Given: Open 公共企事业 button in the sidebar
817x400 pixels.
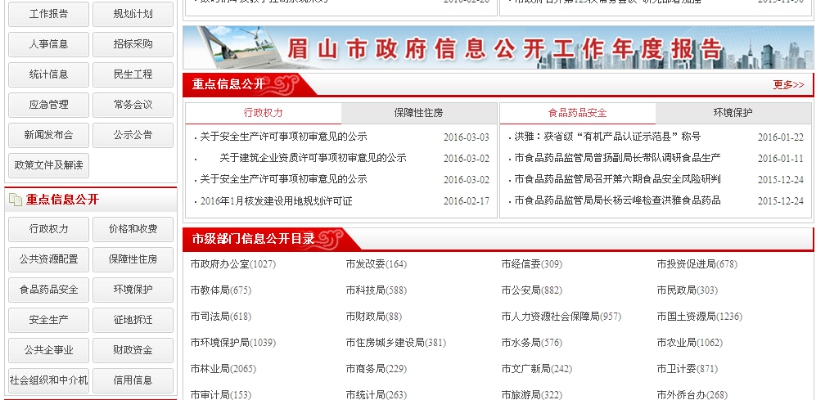Looking at the screenshot, I should coord(48,351).
